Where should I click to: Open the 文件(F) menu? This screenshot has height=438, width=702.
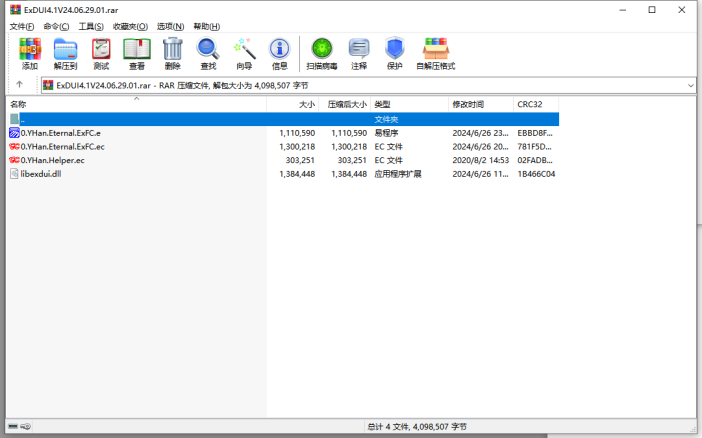tap(22, 26)
